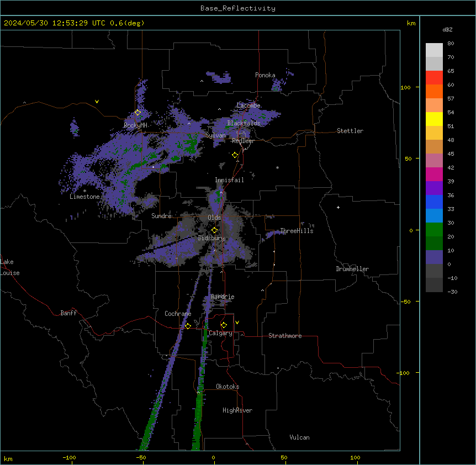This screenshot has height=465, width=476.
Task: Click the -30 value on the dBZ scale
Action: (452, 292)
